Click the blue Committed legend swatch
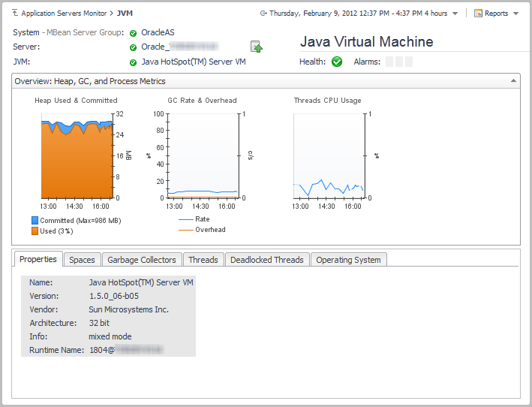 tap(35, 221)
